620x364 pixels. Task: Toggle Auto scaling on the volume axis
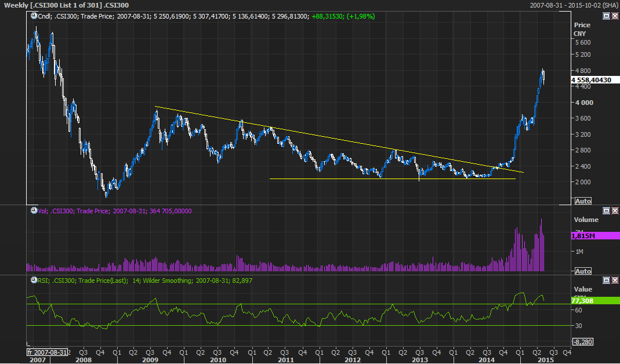[x=583, y=271]
